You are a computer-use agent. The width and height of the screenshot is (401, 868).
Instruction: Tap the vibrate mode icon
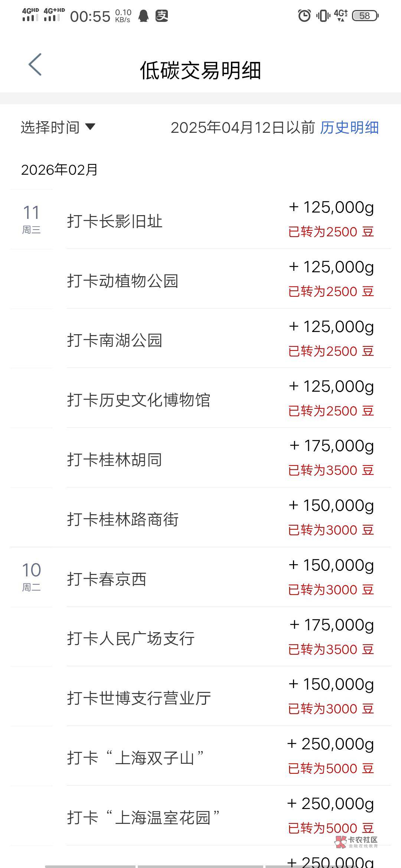323,16
